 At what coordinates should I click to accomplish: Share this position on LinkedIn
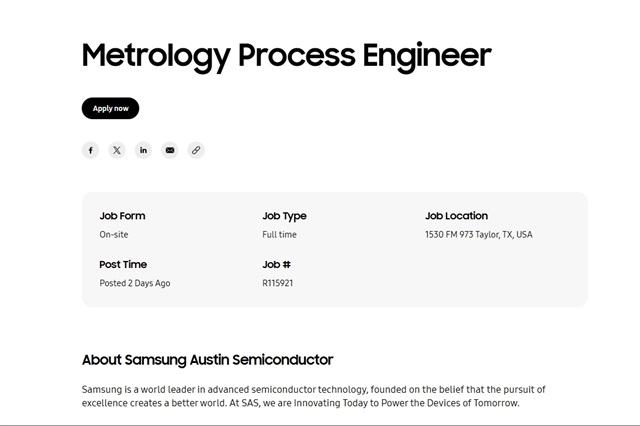click(143, 150)
